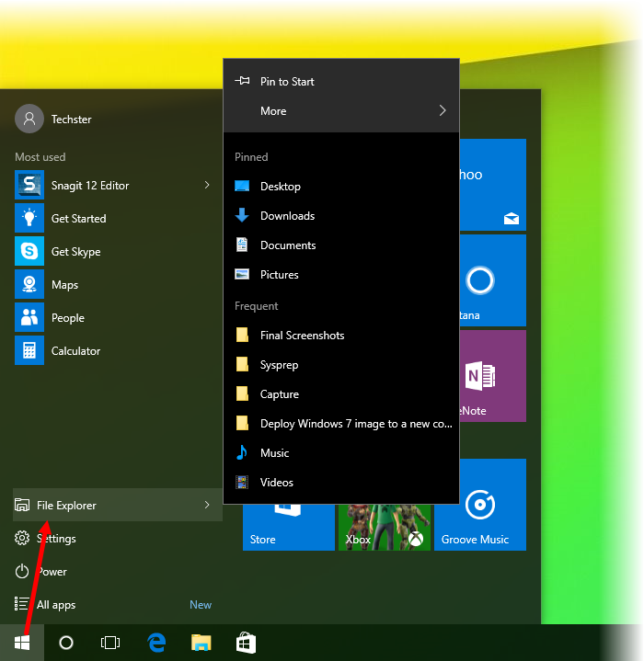644x661 pixels.
Task: Click the Maps label
Action: (x=64, y=285)
